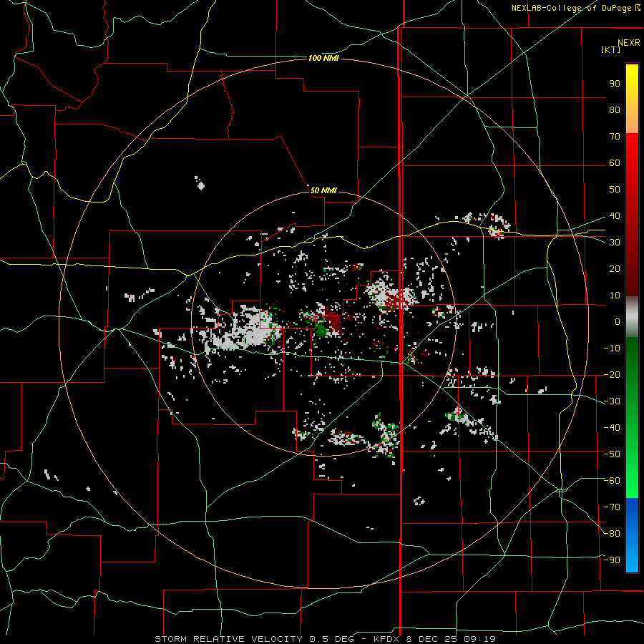
Task: Click the -90 value on velocity scale
Action: (x=612, y=560)
